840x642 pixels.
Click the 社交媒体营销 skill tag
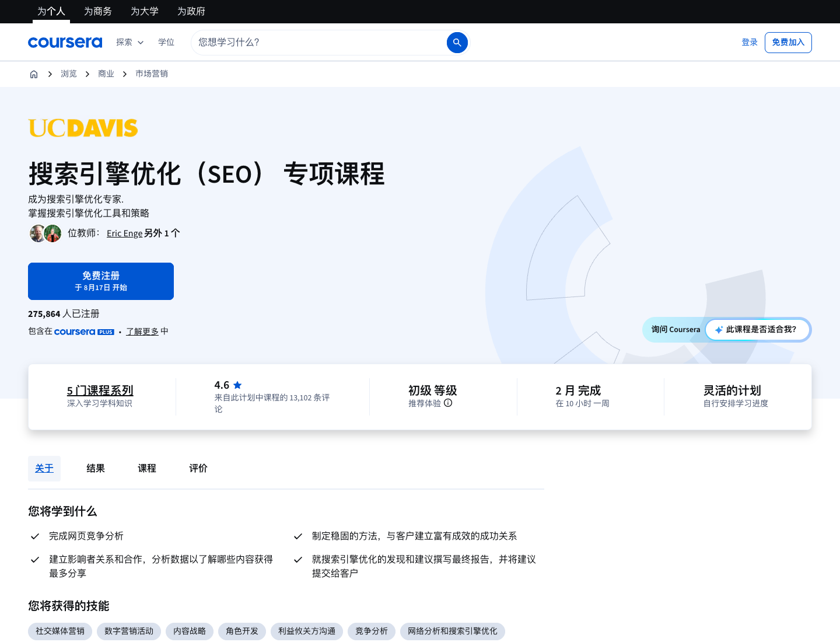pyautogui.click(x=60, y=631)
